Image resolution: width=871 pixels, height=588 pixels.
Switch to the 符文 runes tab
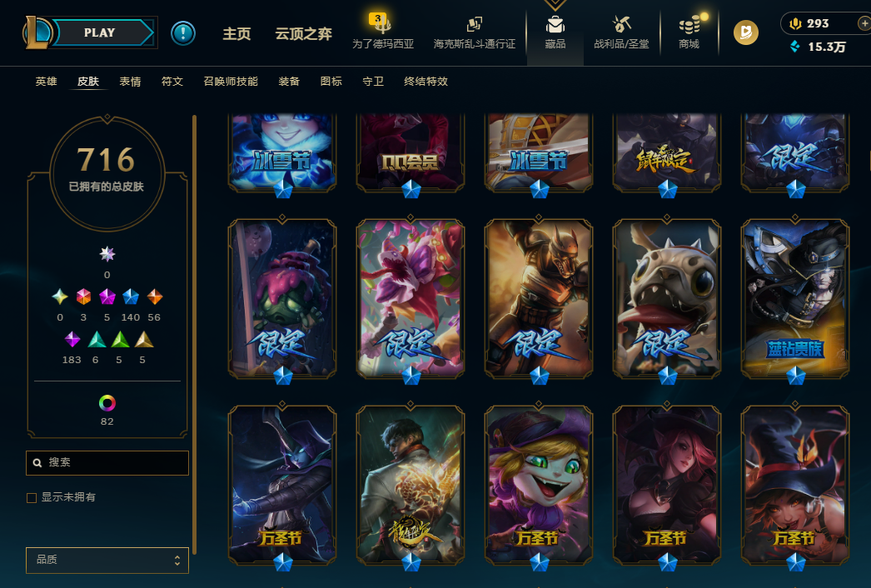click(172, 81)
